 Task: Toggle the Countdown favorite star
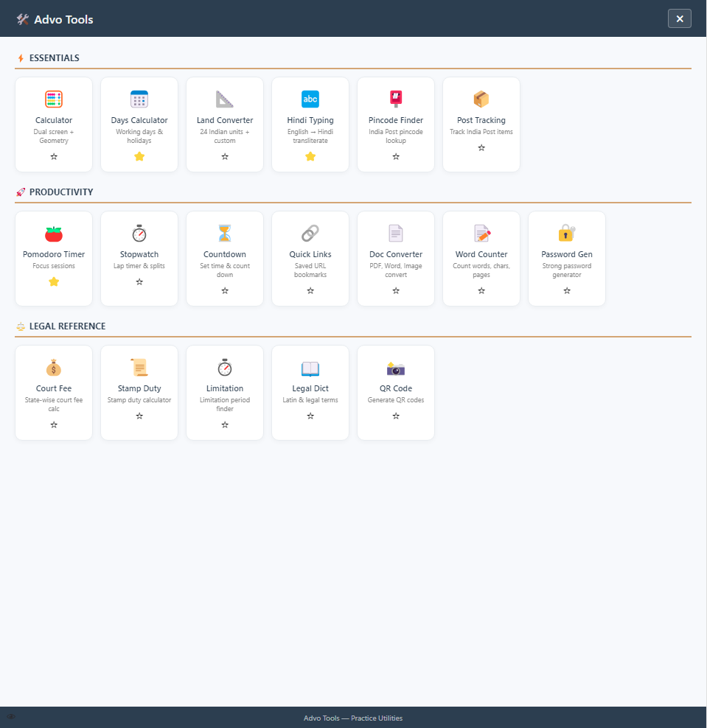coord(225,291)
